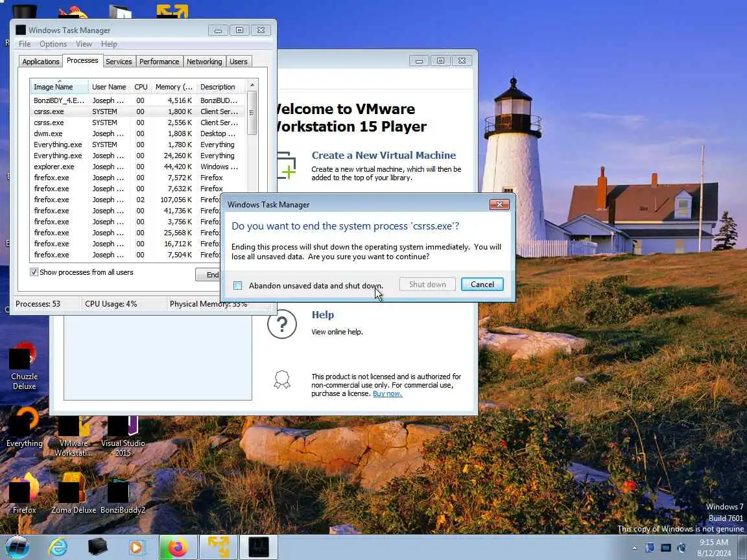
Task: Uncheck 'Show processes from all users'
Action: (x=34, y=272)
